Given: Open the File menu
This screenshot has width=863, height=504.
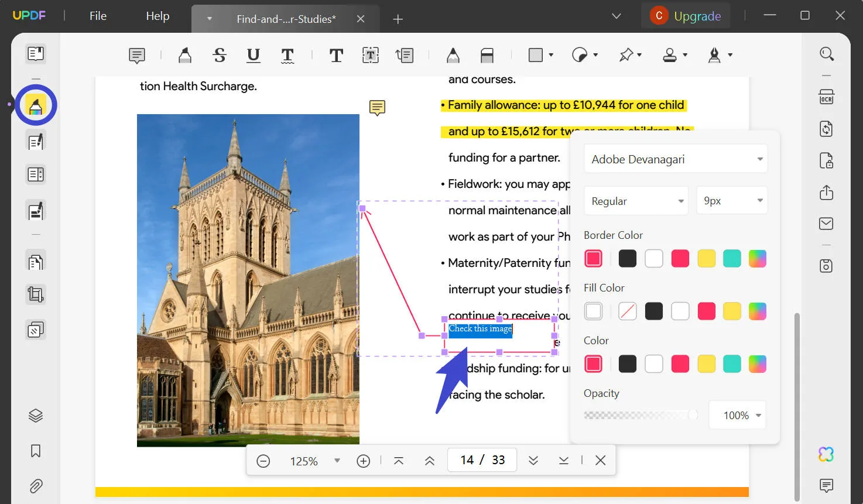Looking at the screenshot, I should (98, 16).
